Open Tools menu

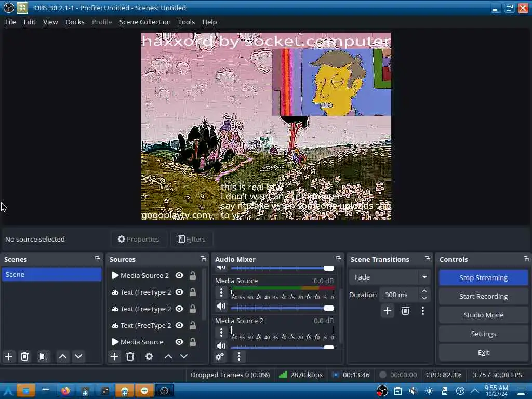[x=187, y=22]
